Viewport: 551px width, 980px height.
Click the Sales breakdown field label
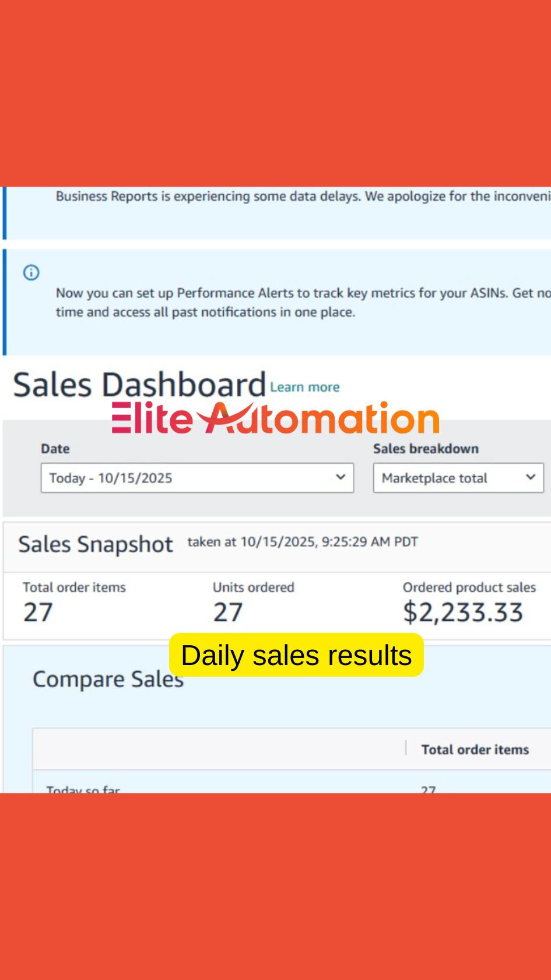point(426,449)
